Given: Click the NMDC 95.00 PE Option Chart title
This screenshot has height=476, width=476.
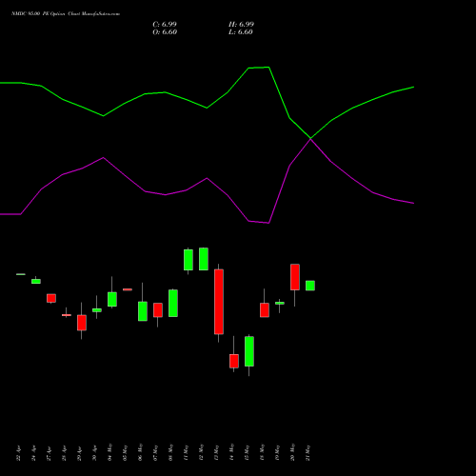Looking at the screenshot, I should [66, 14].
